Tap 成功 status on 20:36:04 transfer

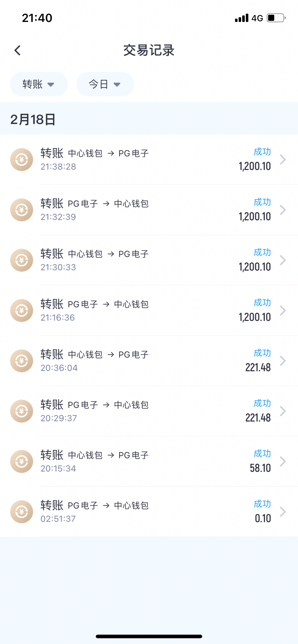(262, 353)
